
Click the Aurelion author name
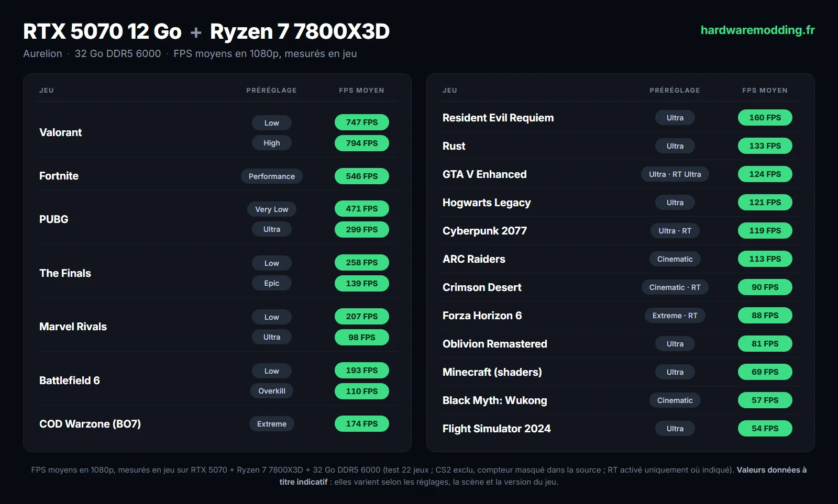click(42, 53)
